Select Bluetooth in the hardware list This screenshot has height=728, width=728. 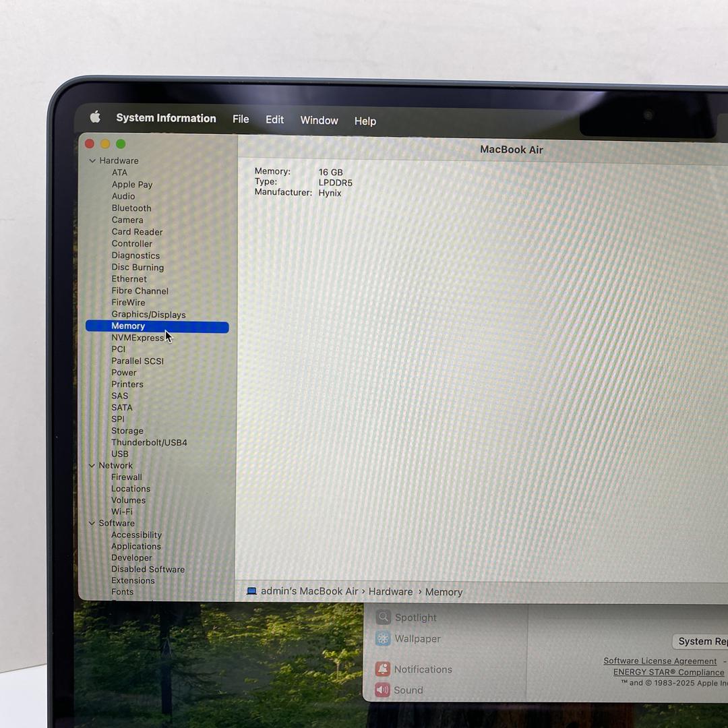coord(131,208)
